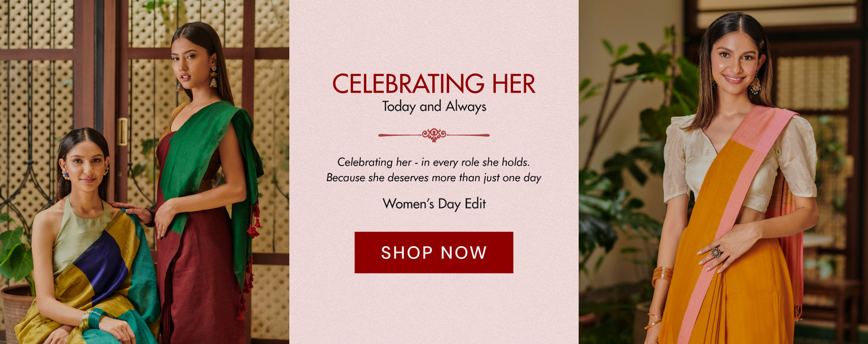Screen dimensions: 868x344
Task: Click the red ornamental divider icon
Action: (x=433, y=135)
